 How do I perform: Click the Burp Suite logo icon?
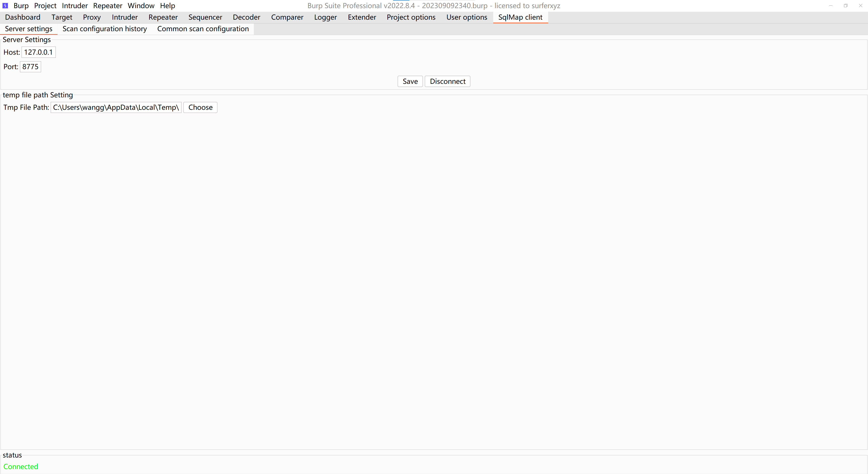(x=5, y=6)
